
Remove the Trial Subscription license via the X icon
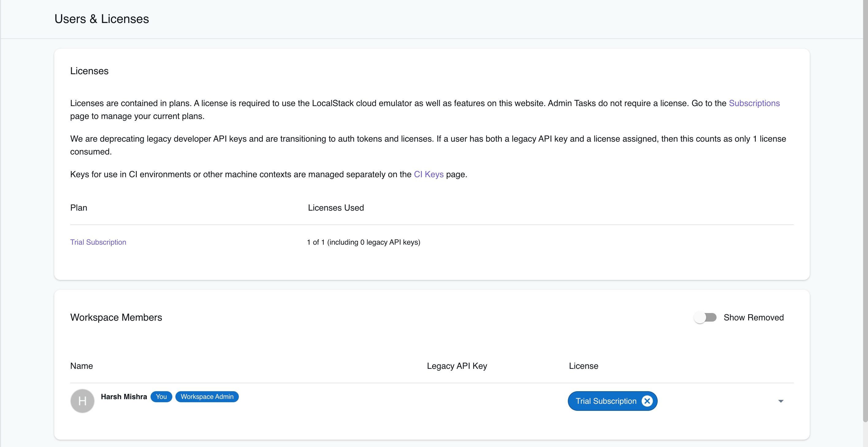647,401
